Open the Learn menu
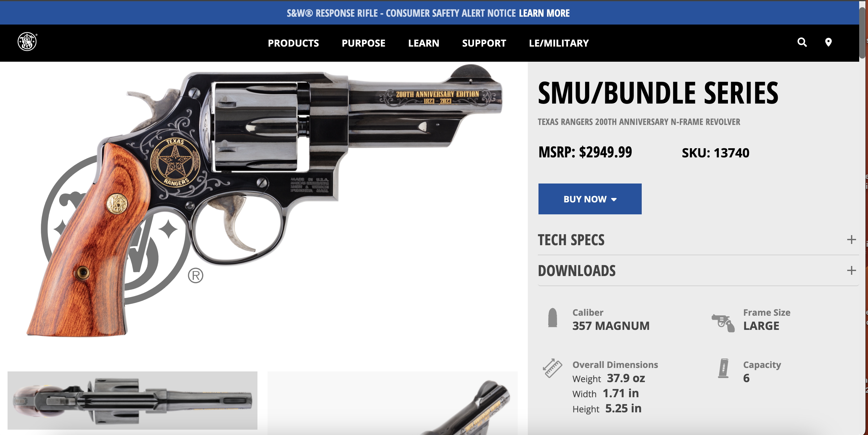Image resolution: width=868 pixels, height=435 pixels. pyautogui.click(x=424, y=43)
